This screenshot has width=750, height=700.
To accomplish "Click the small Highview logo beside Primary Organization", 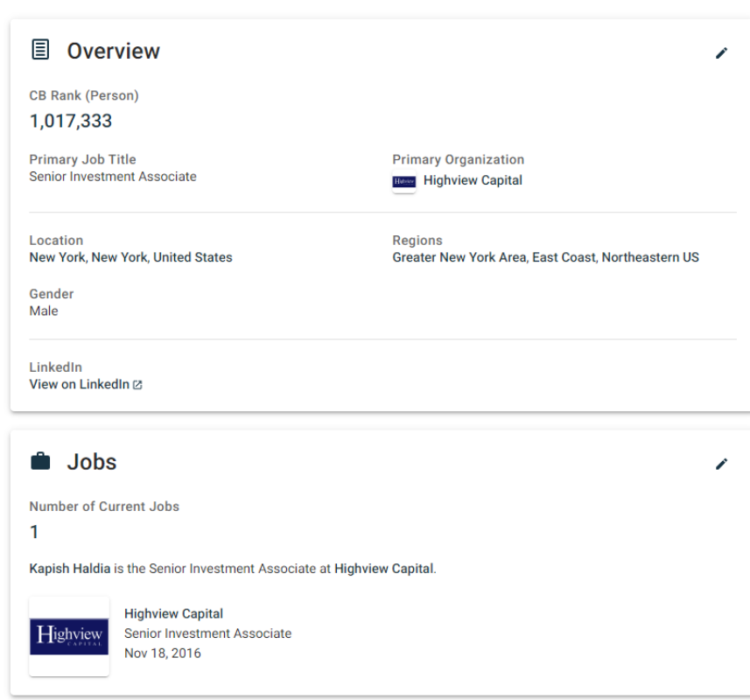I will [x=404, y=181].
